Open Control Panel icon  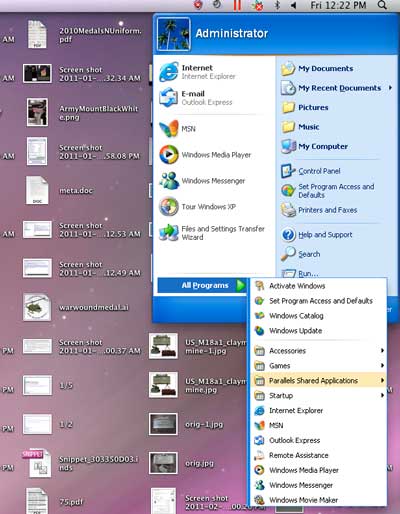point(288,171)
